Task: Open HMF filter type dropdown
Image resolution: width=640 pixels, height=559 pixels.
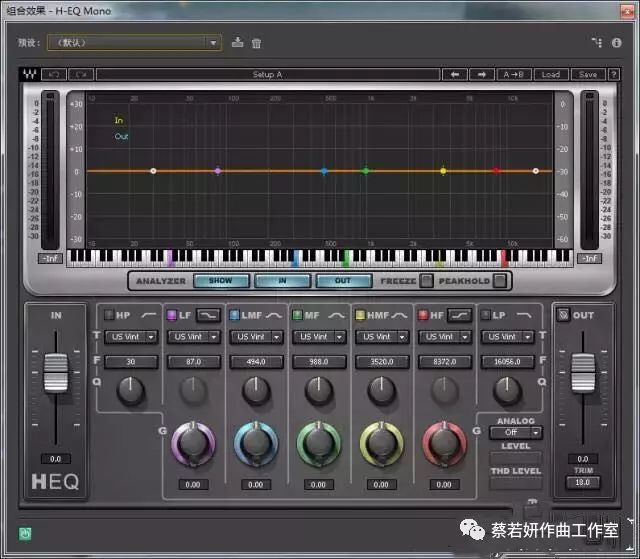Action: pyautogui.click(x=382, y=337)
